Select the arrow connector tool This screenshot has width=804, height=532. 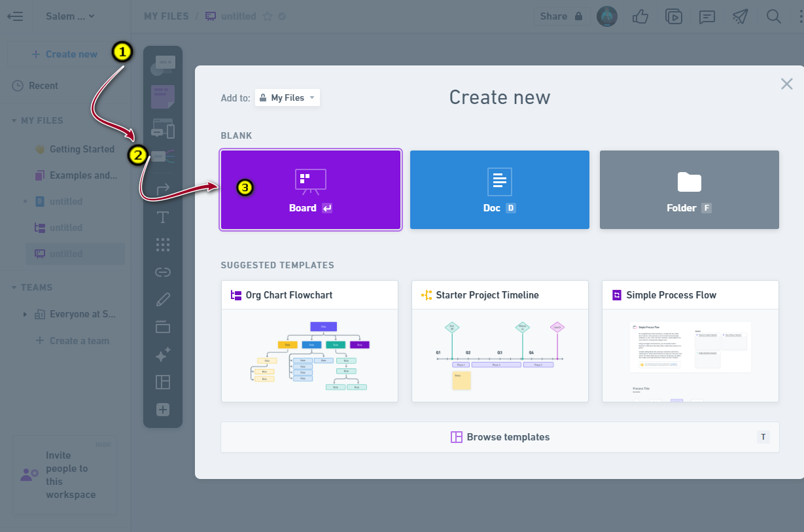(x=163, y=190)
